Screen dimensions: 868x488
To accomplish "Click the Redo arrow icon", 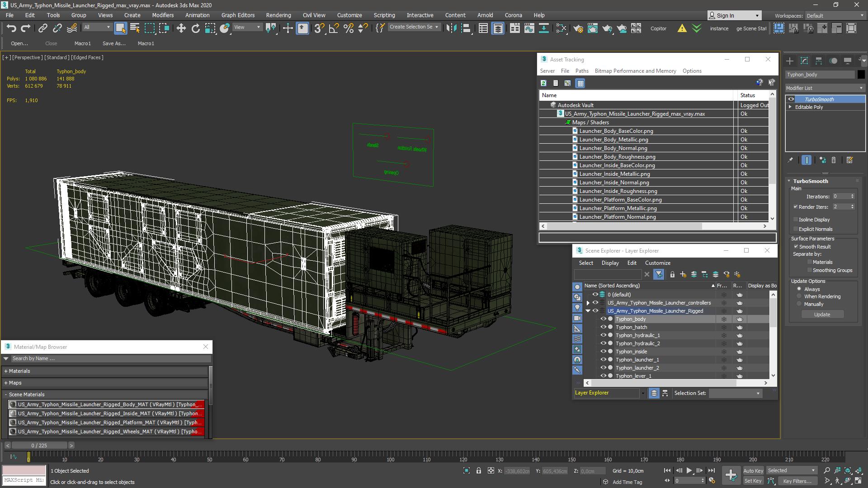I will pyautogui.click(x=26, y=28).
